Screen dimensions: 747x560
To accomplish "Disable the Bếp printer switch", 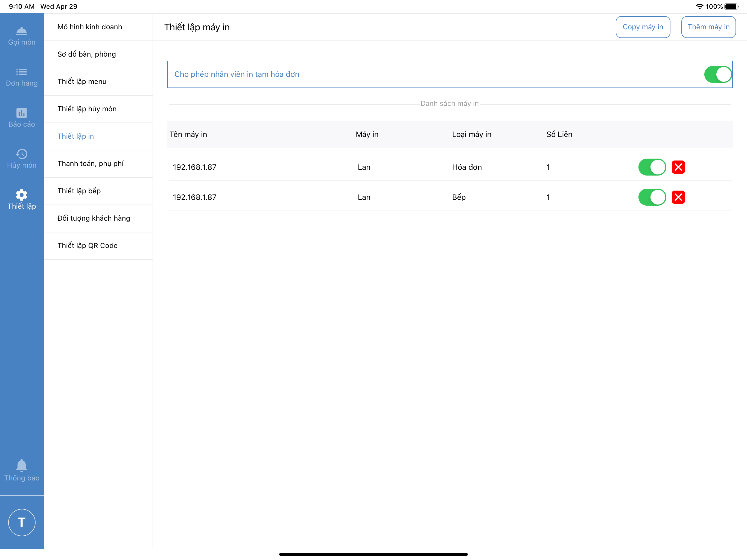I will [652, 197].
